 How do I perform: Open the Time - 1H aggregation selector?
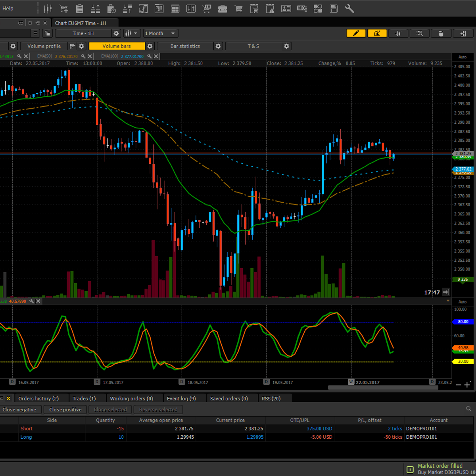[x=83, y=33]
